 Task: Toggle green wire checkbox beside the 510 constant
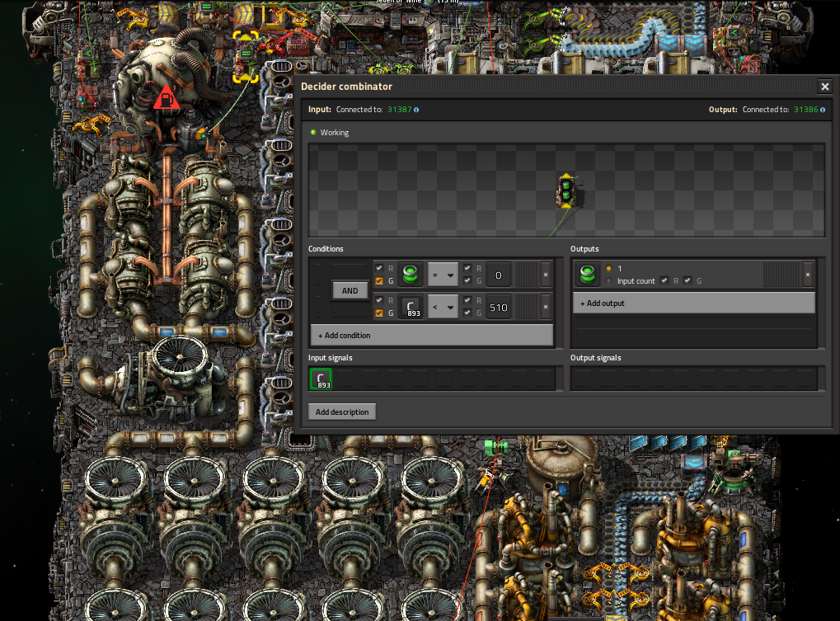(x=467, y=313)
